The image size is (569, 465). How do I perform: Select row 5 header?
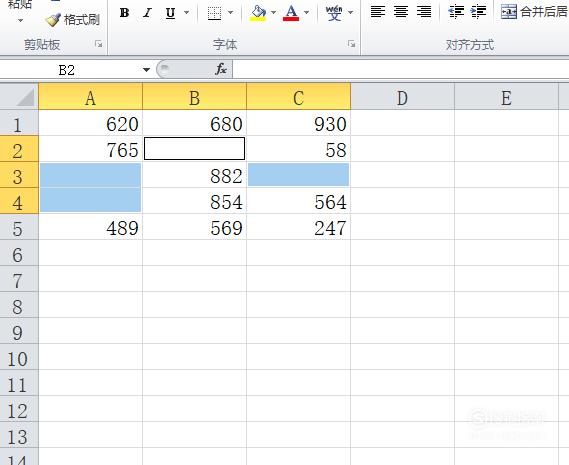point(19,227)
